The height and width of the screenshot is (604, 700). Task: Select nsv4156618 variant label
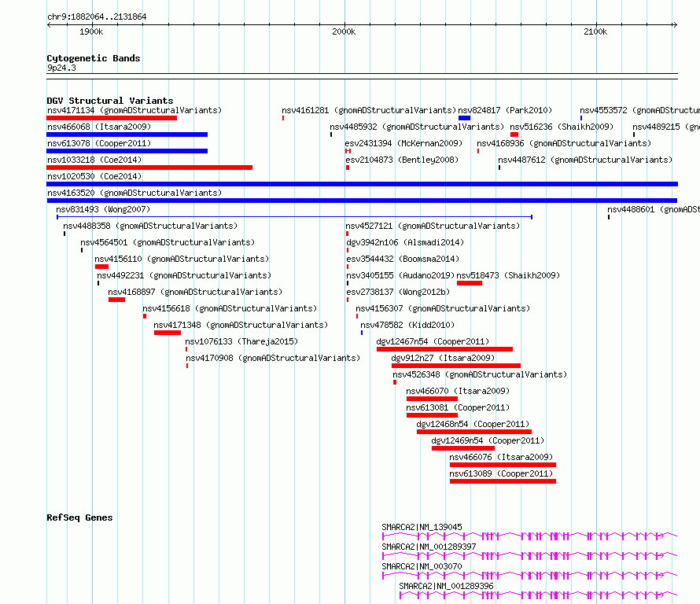(230, 308)
